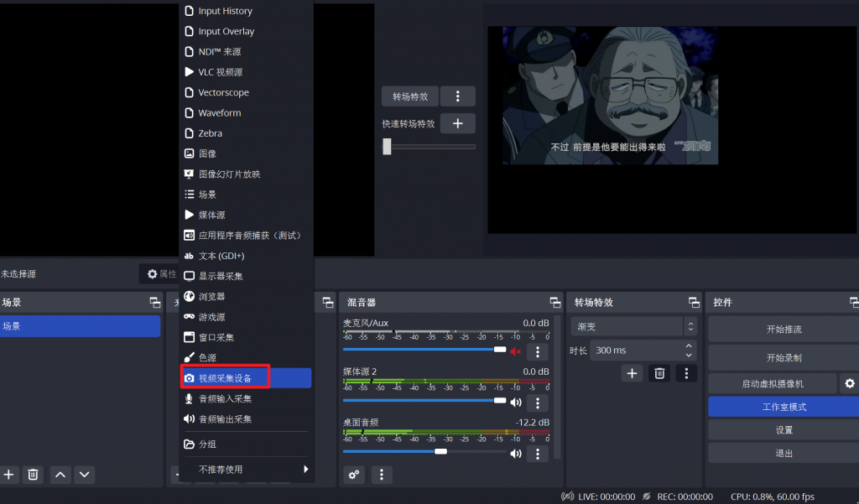Screen dimensions: 859x504
Task: Move the scene up with arrow
Action: click(x=60, y=475)
